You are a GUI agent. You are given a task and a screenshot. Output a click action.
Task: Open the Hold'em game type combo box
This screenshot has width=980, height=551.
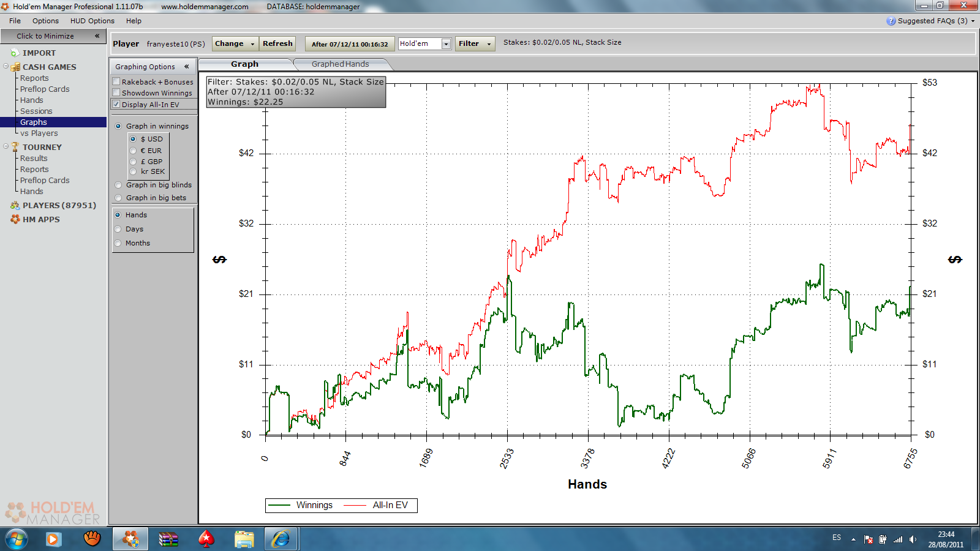coord(425,43)
